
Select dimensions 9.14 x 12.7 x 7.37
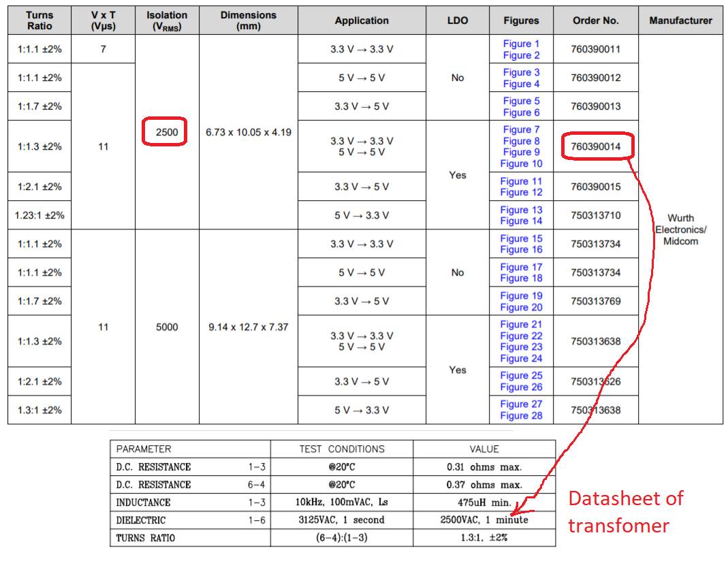tap(249, 327)
